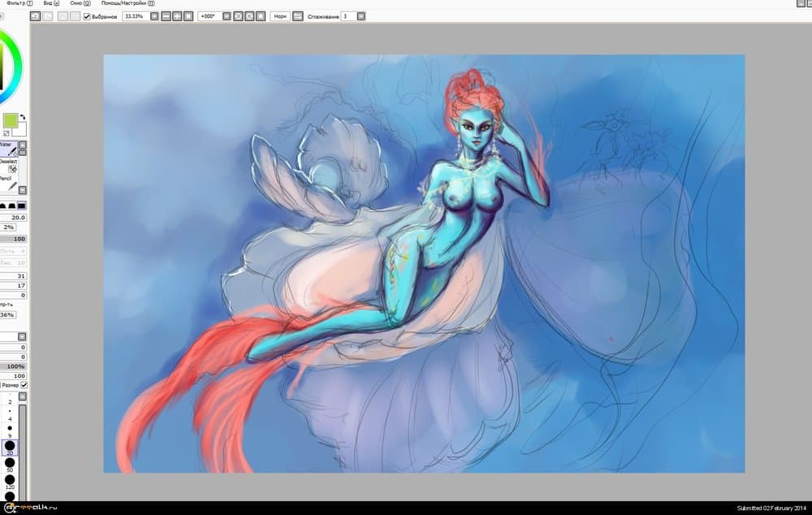Click the Норм button
Image resolution: width=812 pixels, height=515 pixels.
coord(279,16)
